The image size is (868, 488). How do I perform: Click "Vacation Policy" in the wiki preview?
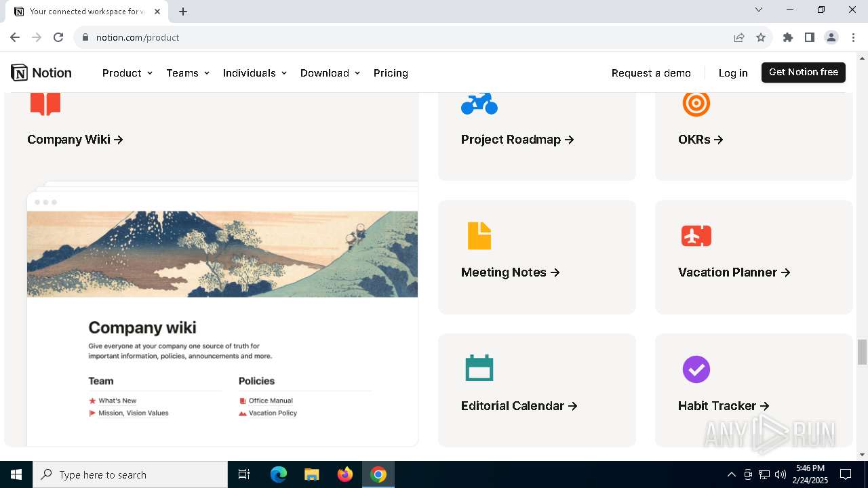[x=273, y=413]
